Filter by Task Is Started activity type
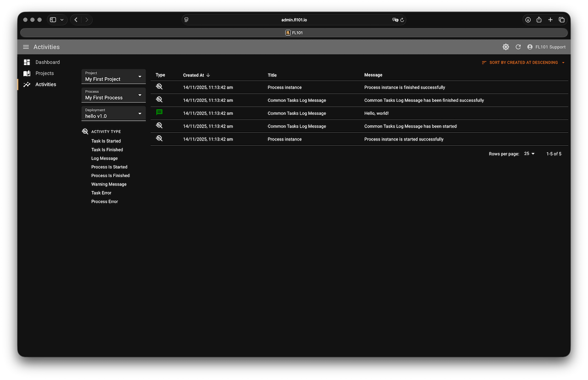Viewport: 588px width, 380px height. 106,141
